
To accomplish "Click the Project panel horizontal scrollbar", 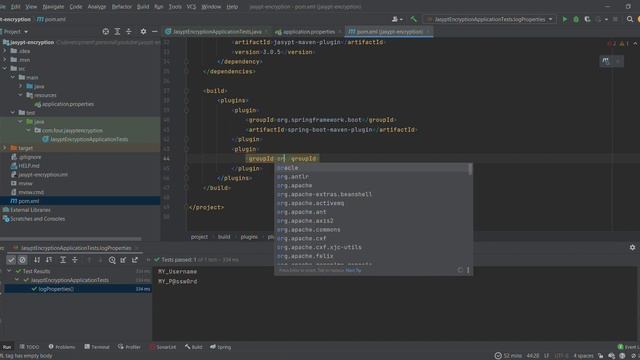I will click(x=71, y=239).
